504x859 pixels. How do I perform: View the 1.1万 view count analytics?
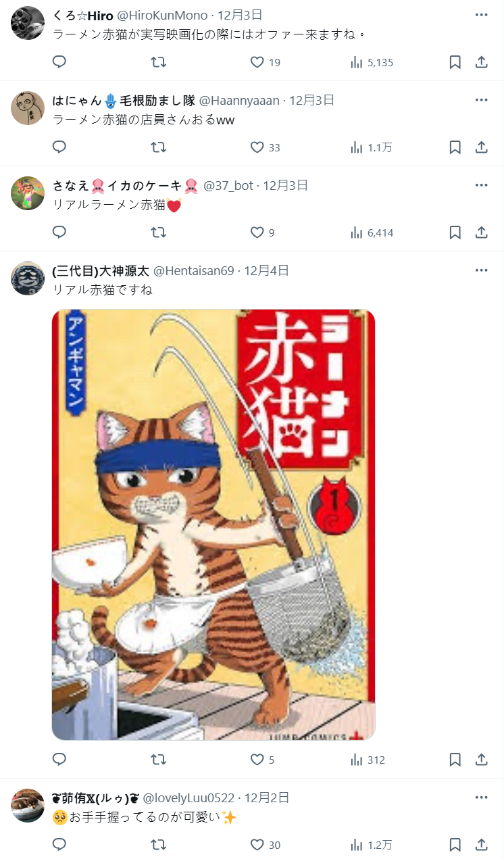pyautogui.click(x=371, y=147)
